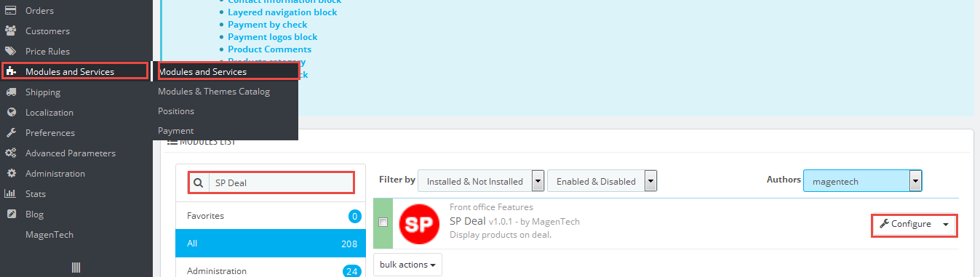Click the Preferences wrench icon
This screenshot has height=277, width=980.
(11, 133)
